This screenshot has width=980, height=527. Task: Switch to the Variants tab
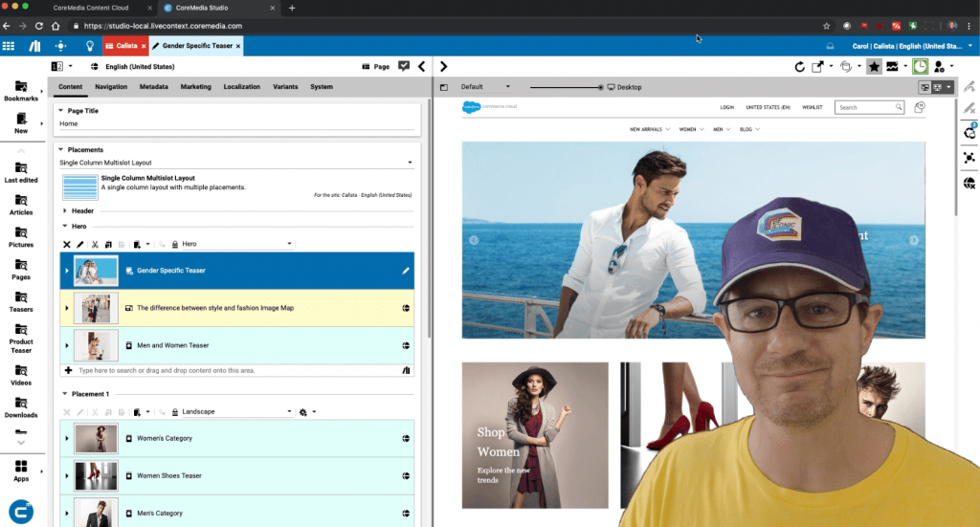point(285,87)
